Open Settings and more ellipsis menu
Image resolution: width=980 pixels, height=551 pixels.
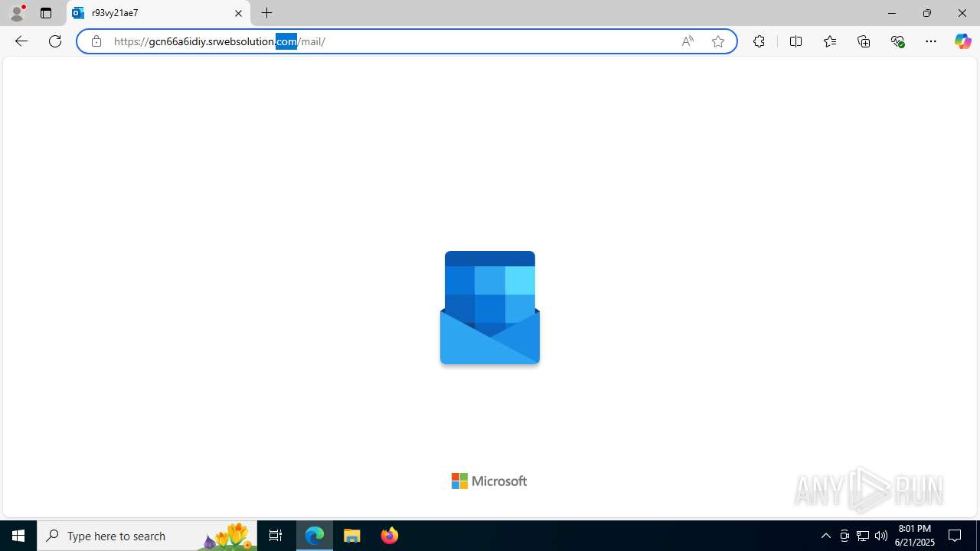click(x=931, y=41)
